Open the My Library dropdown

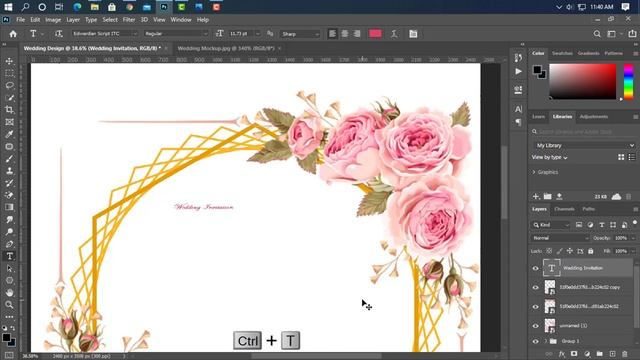coord(584,145)
